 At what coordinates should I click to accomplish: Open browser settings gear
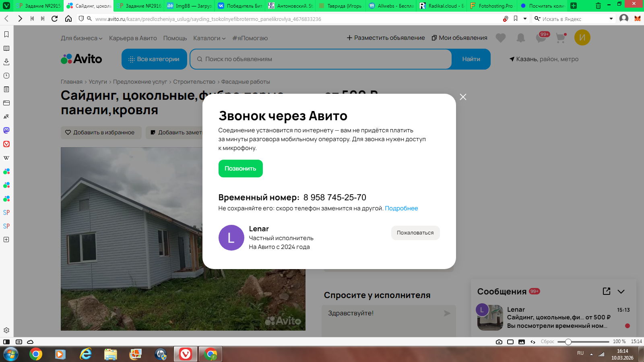[x=6, y=330]
